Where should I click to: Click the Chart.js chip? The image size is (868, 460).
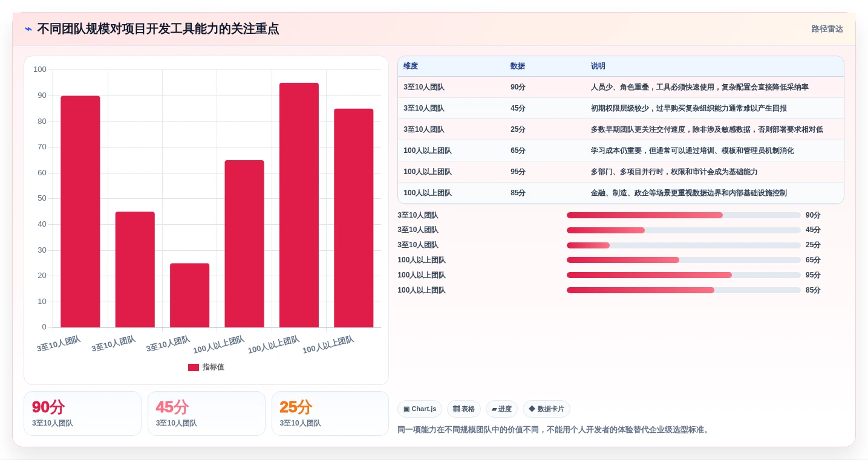point(420,409)
